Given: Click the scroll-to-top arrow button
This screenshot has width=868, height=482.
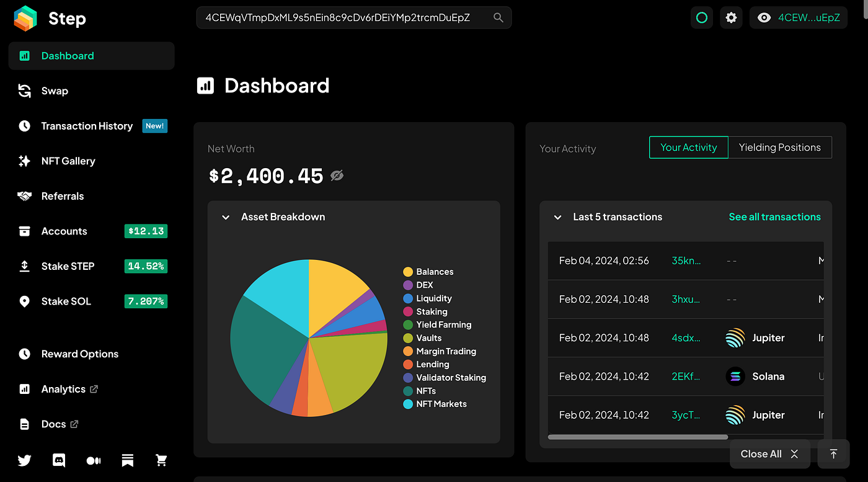Looking at the screenshot, I should tap(834, 454).
